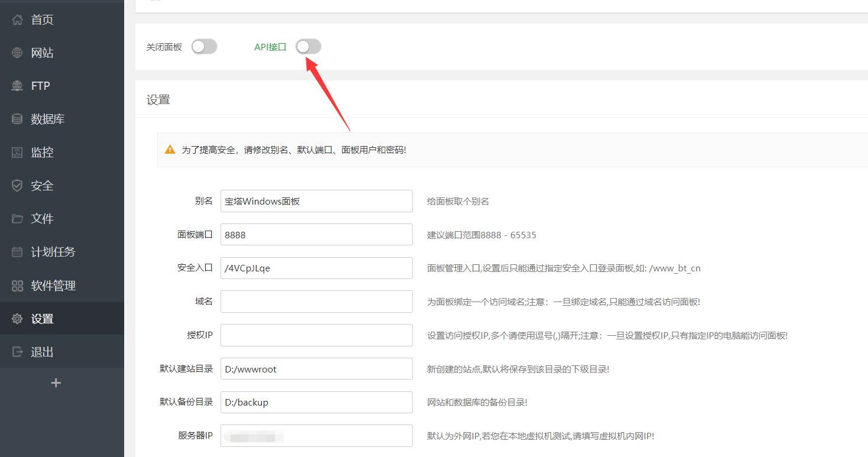Click the globe icon beside 网站
This screenshot has width=868, height=457.
(x=17, y=53)
